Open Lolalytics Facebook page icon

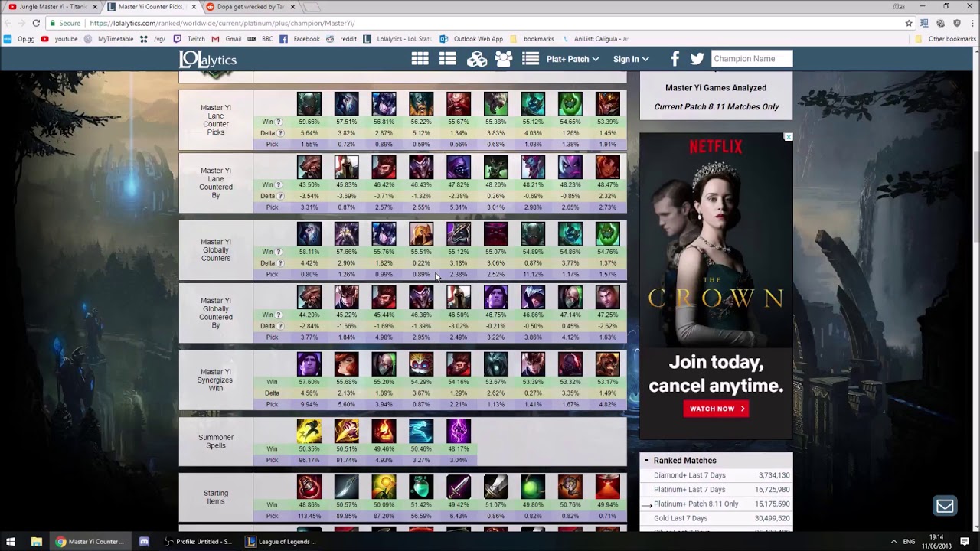coord(675,59)
